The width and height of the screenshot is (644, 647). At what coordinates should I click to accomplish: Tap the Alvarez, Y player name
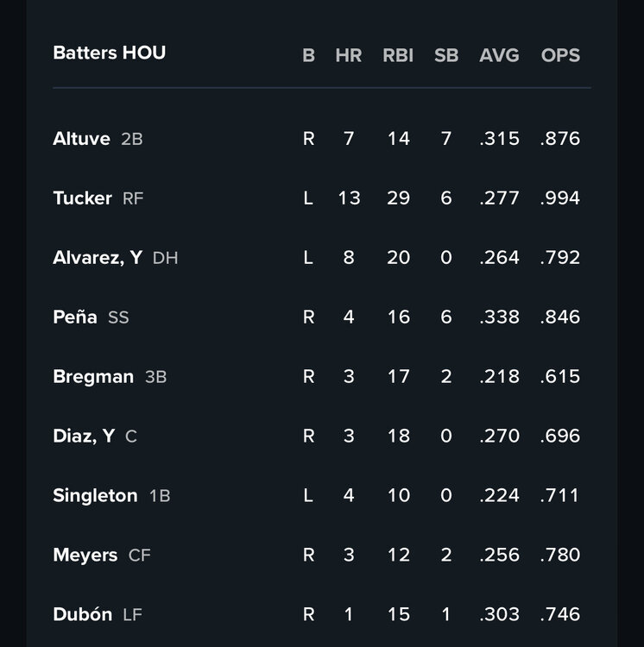pyautogui.click(x=97, y=258)
